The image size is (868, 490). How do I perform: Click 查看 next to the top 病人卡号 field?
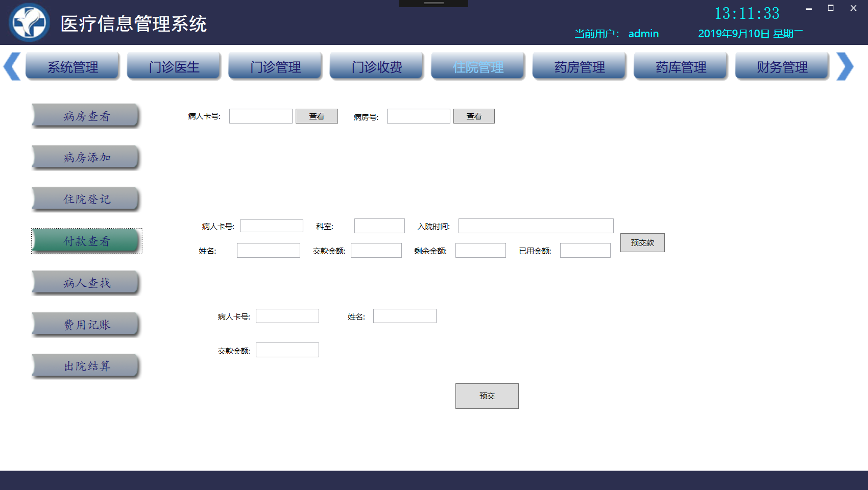click(317, 116)
